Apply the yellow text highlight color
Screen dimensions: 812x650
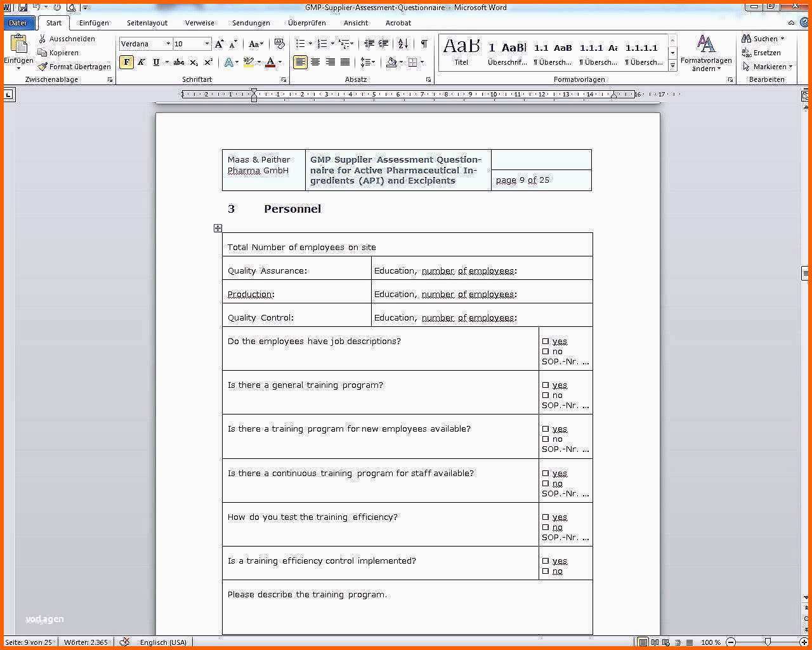248,62
